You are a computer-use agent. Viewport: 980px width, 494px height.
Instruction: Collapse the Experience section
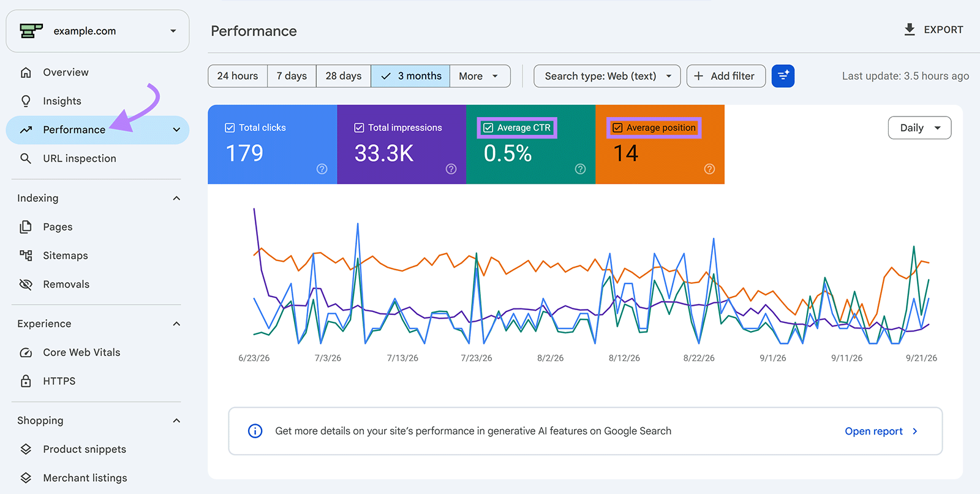pyautogui.click(x=176, y=324)
